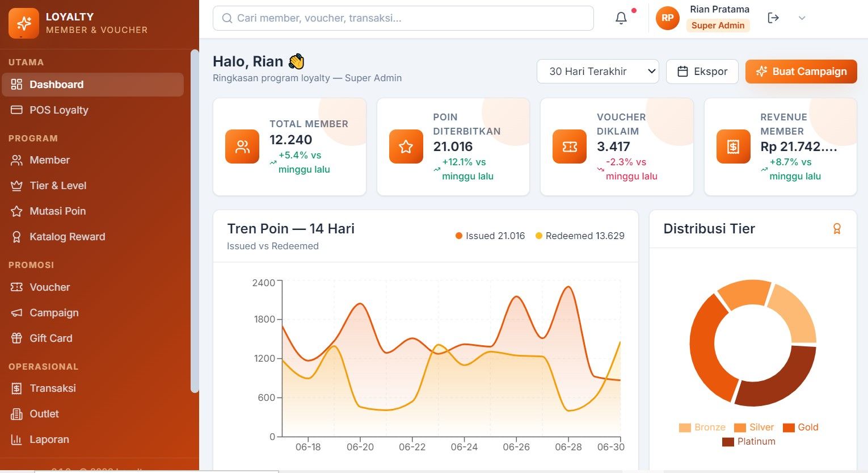
Task: Click the Voucher ticket icon in sidebar
Action: (16, 287)
